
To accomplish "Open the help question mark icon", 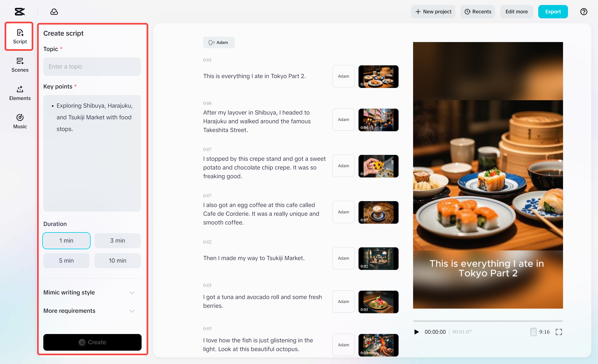I will [583, 12].
